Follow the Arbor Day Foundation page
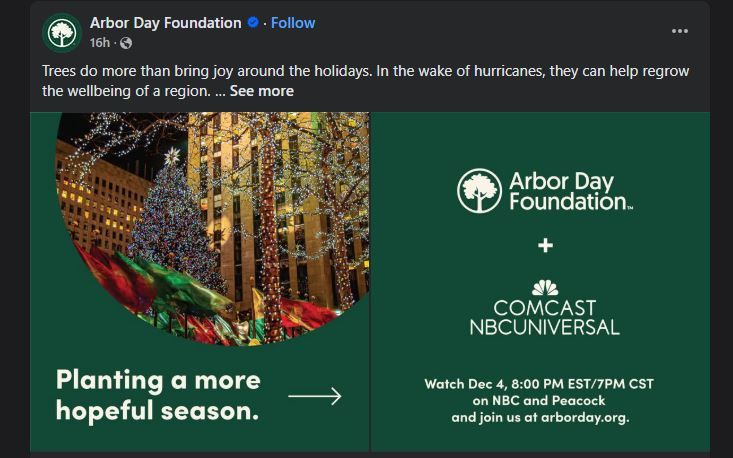This screenshot has height=458, width=733. [293, 23]
